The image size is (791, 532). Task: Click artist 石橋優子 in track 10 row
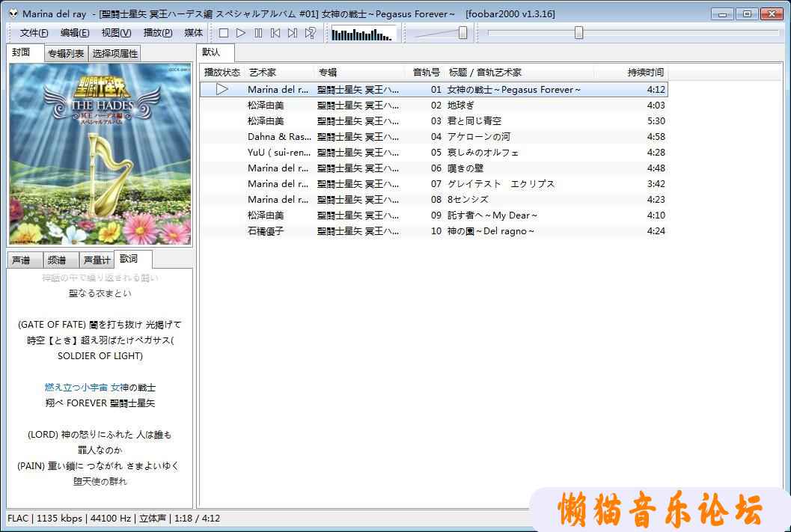[x=266, y=231]
